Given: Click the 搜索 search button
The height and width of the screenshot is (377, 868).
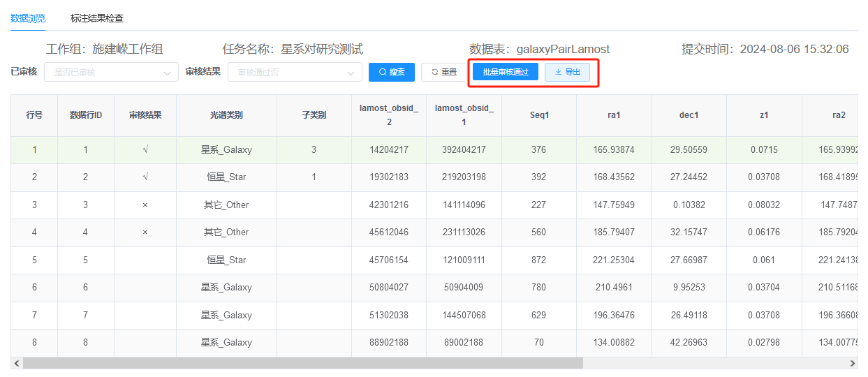Looking at the screenshot, I should (392, 72).
